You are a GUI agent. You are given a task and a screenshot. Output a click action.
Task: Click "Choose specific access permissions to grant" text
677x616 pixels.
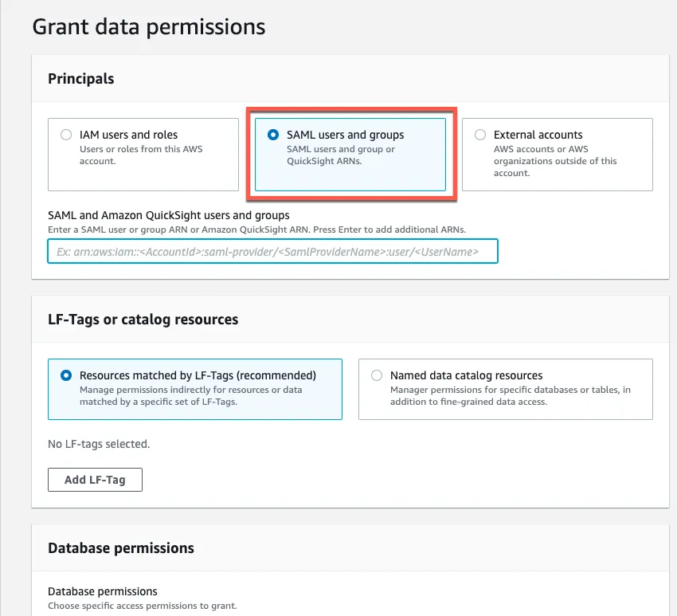pyautogui.click(x=142, y=606)
